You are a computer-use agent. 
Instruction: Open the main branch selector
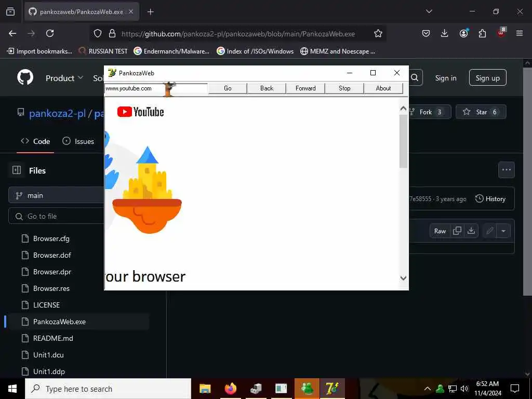56,196
